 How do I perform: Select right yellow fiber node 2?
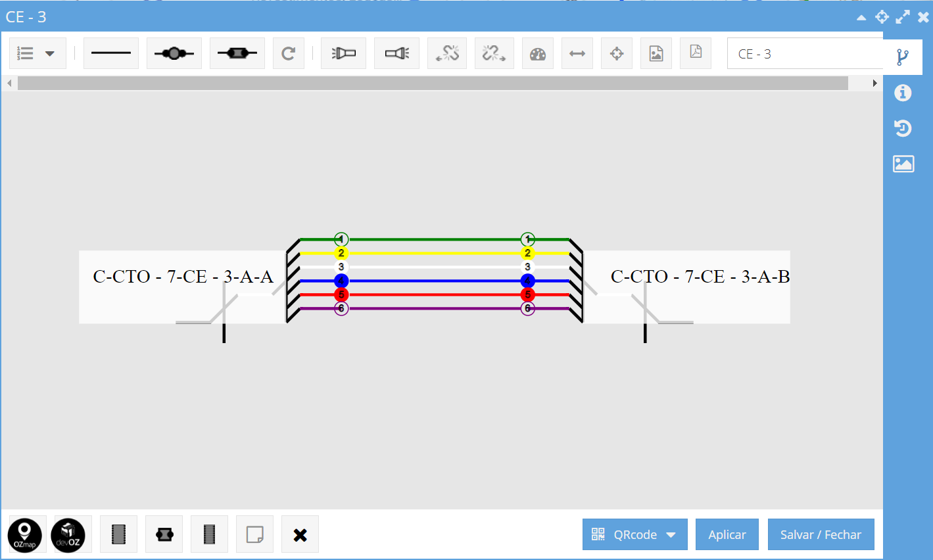[527, 253]
